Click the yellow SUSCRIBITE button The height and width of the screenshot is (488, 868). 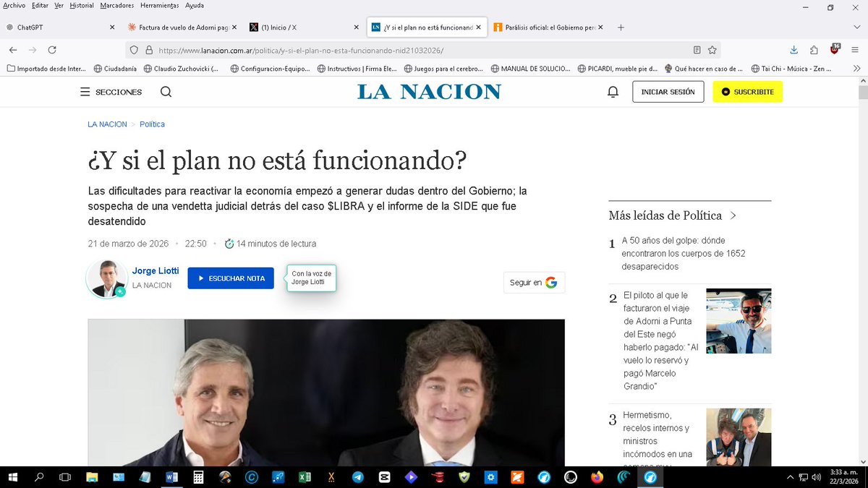click(x=747, y=92)
